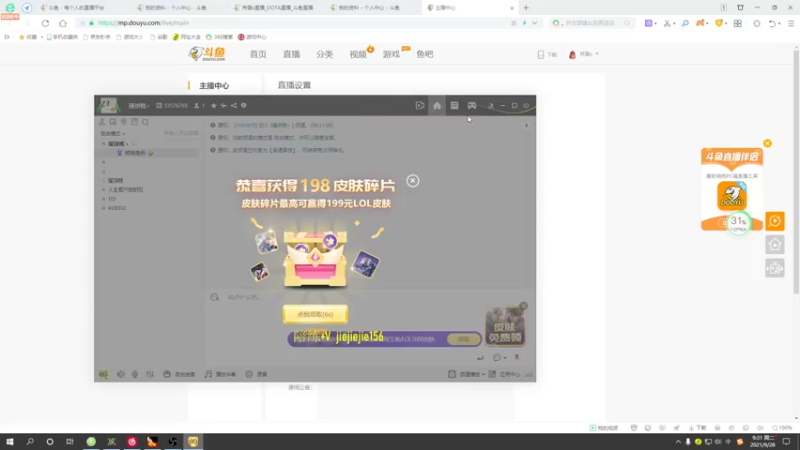Click the Douyu logo
Viewport: 800px width, 450px height.
pyautogui.click(x=207, y=54)
